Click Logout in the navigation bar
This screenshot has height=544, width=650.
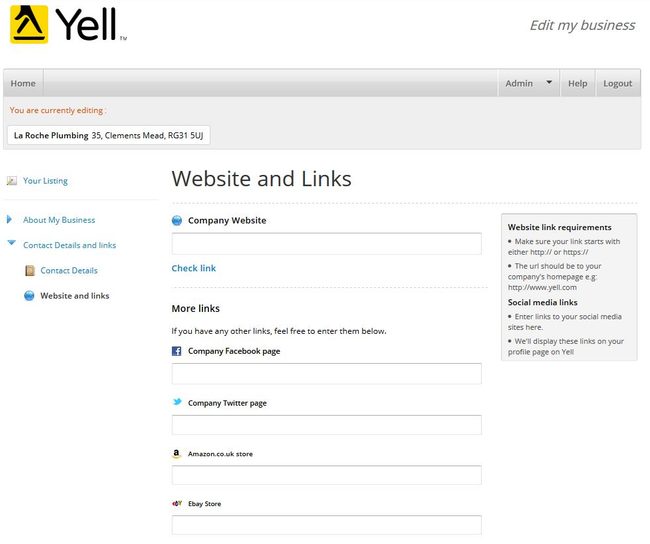pyautogui.click(x=618, y=83)
